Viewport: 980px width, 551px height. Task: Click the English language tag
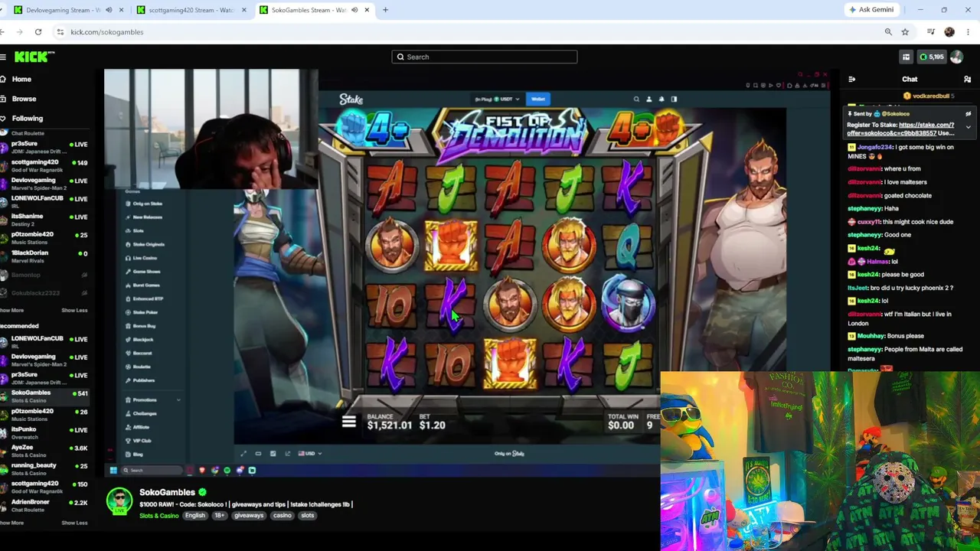pos(195,516)
